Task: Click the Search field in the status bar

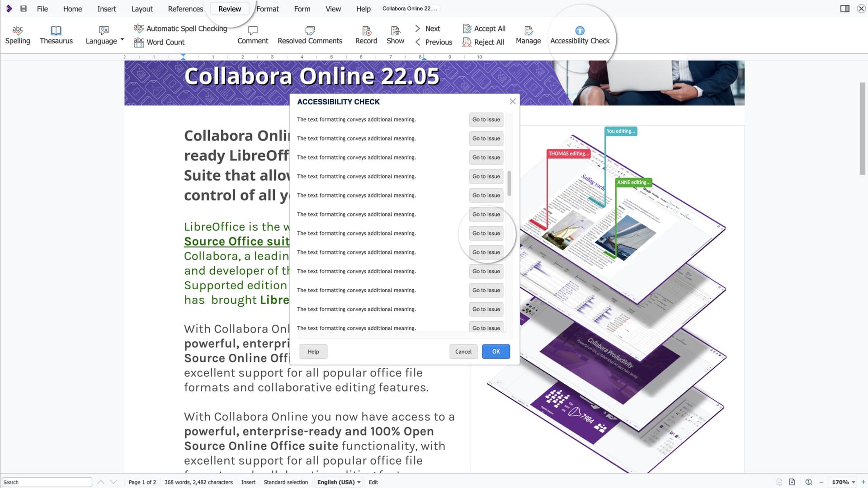Action: [47, 482]
